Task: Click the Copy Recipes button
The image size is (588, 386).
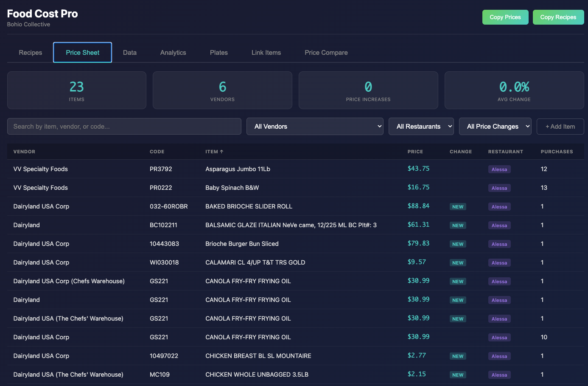Action: click(x=558, y=17)
